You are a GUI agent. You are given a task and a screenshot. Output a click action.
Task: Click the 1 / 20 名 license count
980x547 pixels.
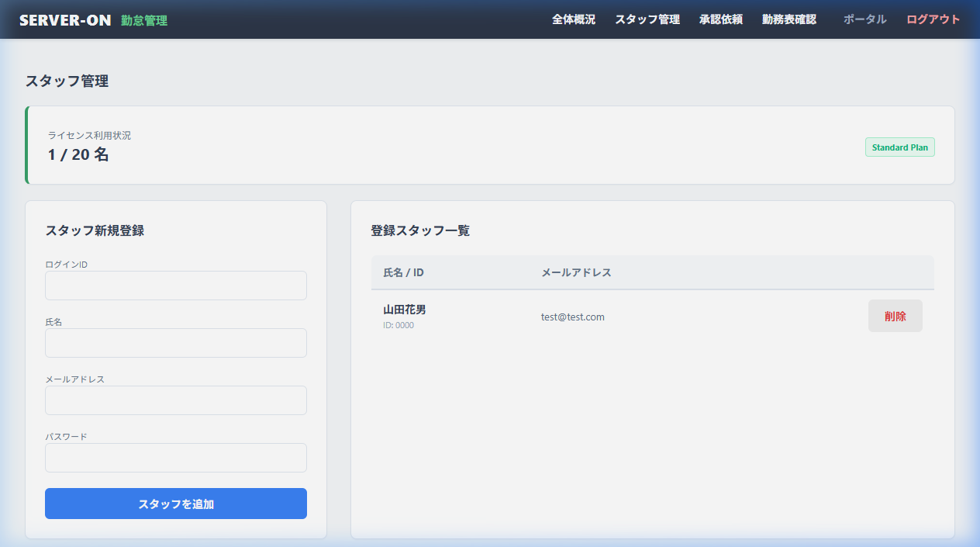78,154
